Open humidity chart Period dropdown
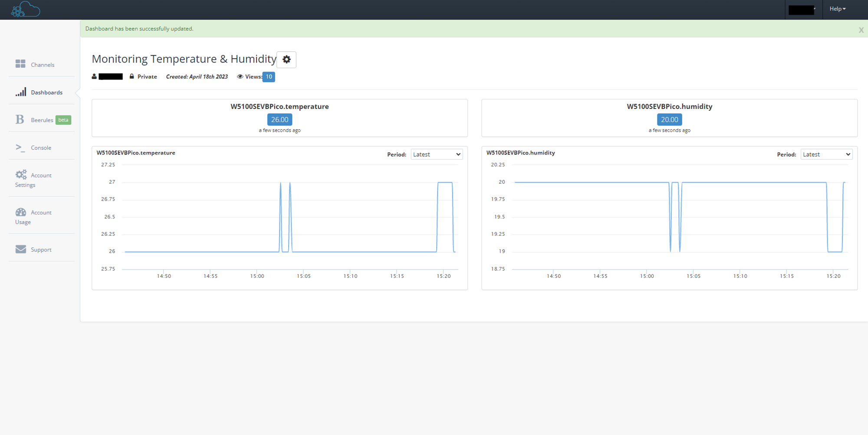The width and height of the screenshot is (868, 435). tap(826, 155)
